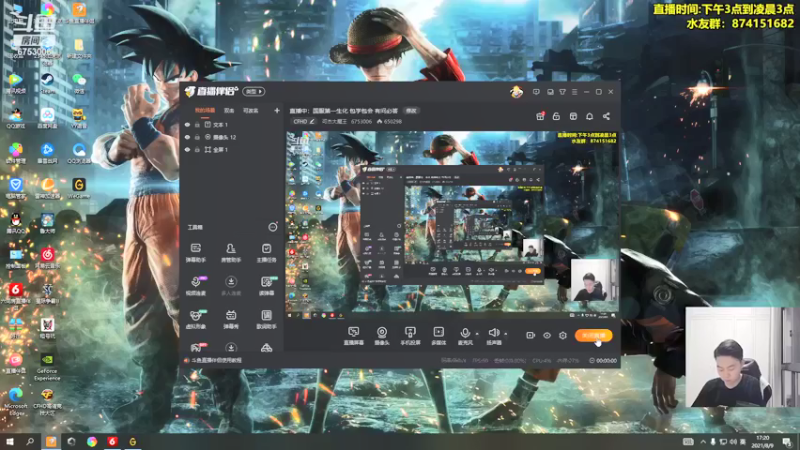Image resolution: width=800 pixels, height=450 pixels.
Task: Open the taskbar clock showing 17:20
Action: (x=762, y=441)
